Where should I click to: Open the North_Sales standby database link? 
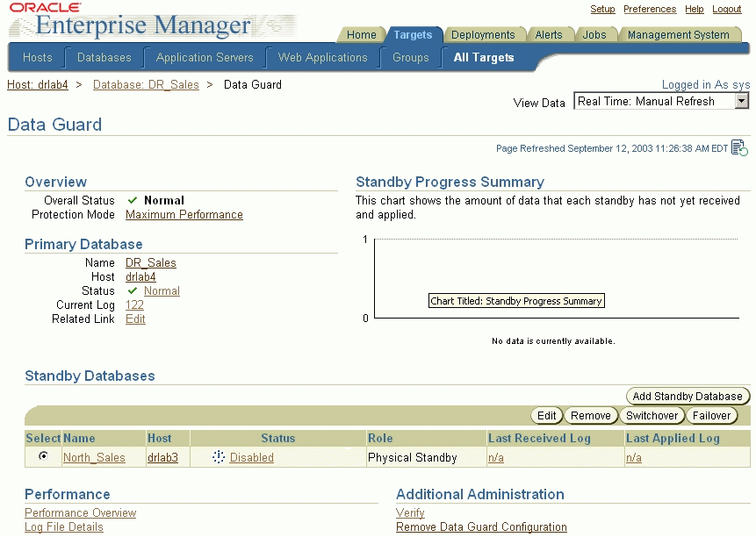94,458
